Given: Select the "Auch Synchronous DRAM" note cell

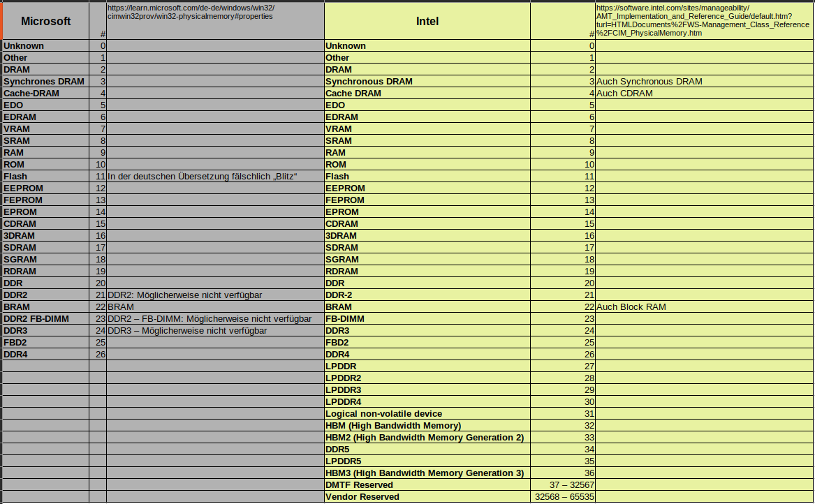Looking at the screenshot, I should [649, 82].
